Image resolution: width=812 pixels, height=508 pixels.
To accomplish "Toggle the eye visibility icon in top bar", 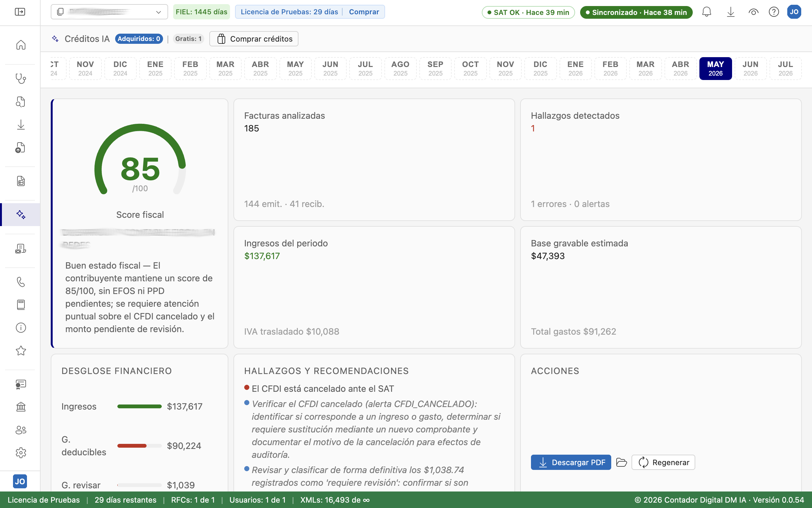I will 753,12.
